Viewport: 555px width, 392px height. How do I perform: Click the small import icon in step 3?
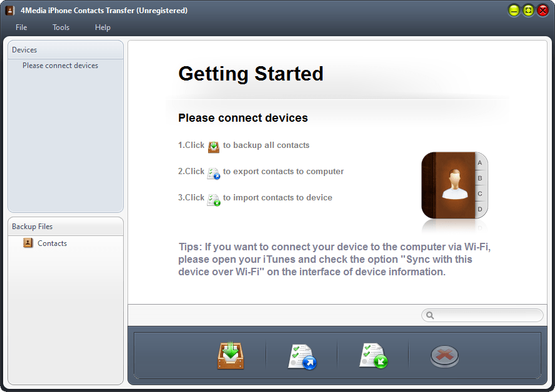pos(213,200)
